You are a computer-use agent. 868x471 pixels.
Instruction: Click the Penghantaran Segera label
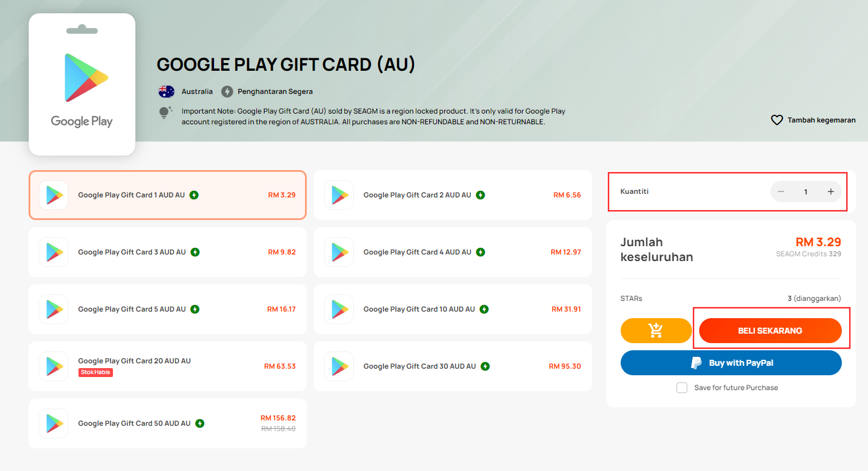tap(275, 92)
